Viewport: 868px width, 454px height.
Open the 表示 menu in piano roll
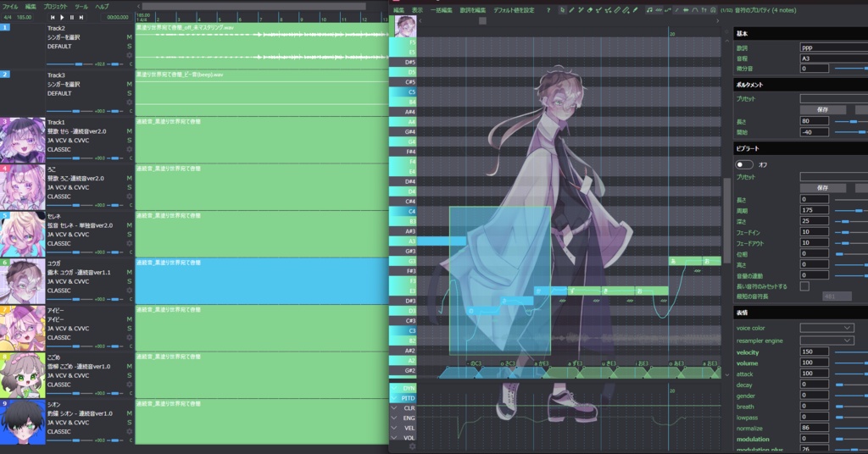point(417,10)
